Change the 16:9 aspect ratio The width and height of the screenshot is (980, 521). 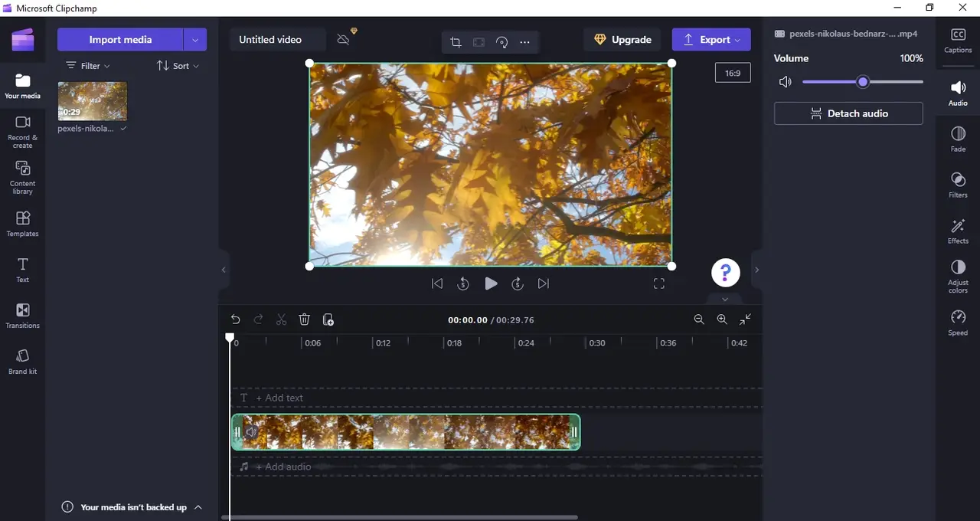click(x=733, y=73)
